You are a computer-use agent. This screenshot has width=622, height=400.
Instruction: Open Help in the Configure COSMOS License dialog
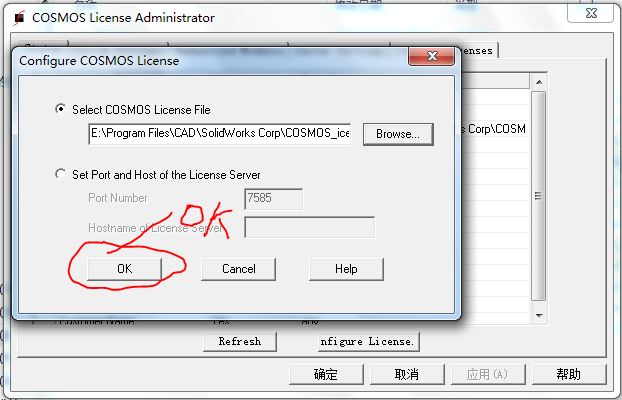[x=346, y=269]
